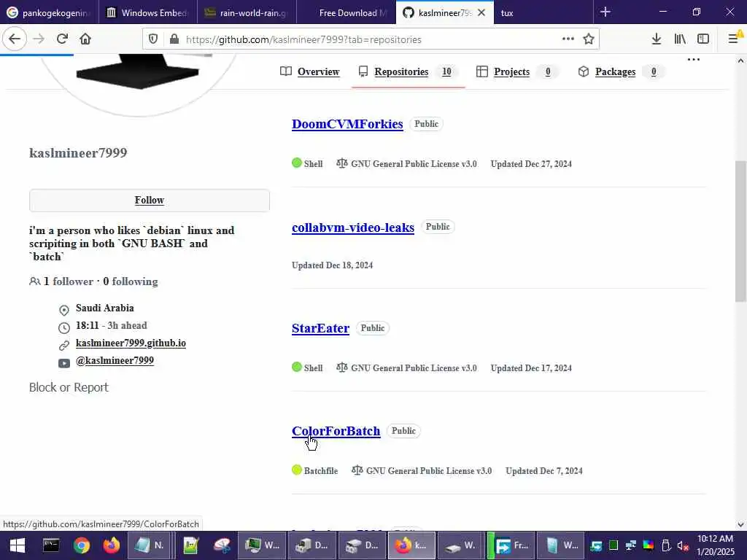Click the tracking protection shield icon
Screen dimensions: 747x560
[x=153, y=39]
